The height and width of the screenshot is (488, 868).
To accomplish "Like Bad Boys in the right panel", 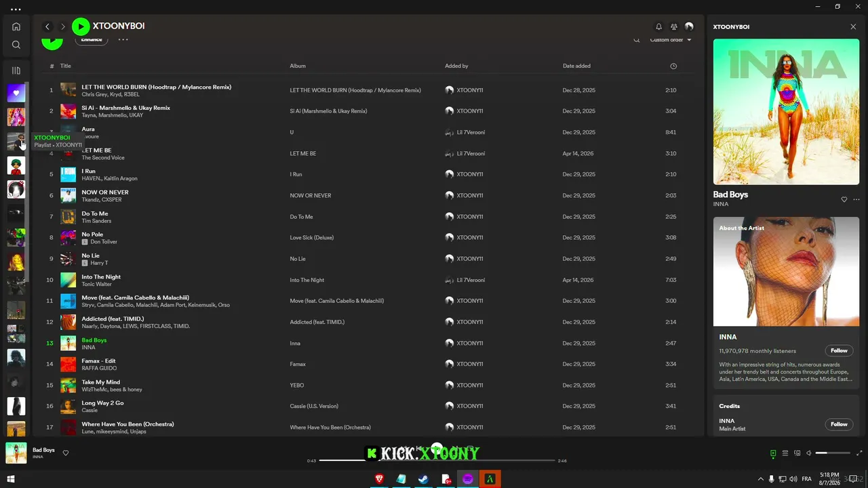I will click(x=844, y=199).
